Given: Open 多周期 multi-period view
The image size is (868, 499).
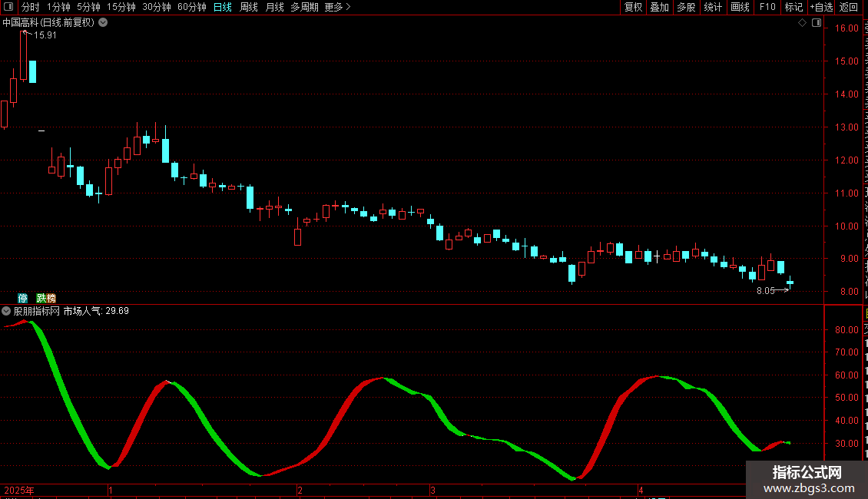Looking at the screenshot, I should 304,7.
